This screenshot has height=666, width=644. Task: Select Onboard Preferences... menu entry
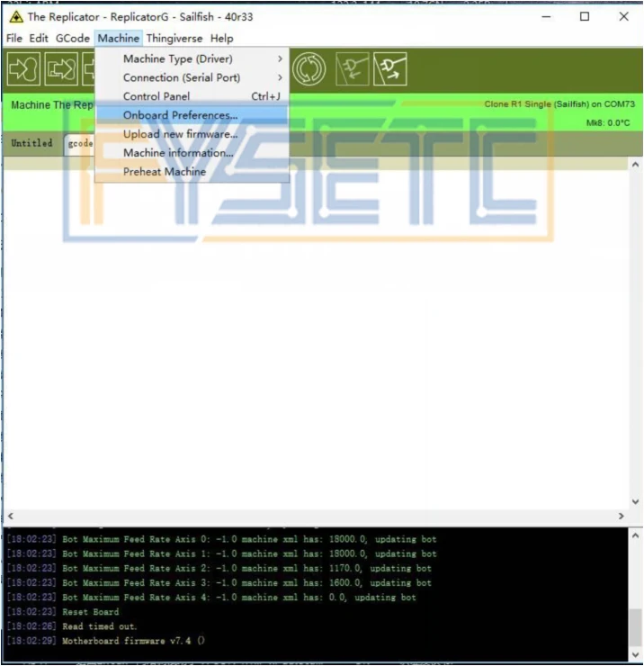[192, 115]
